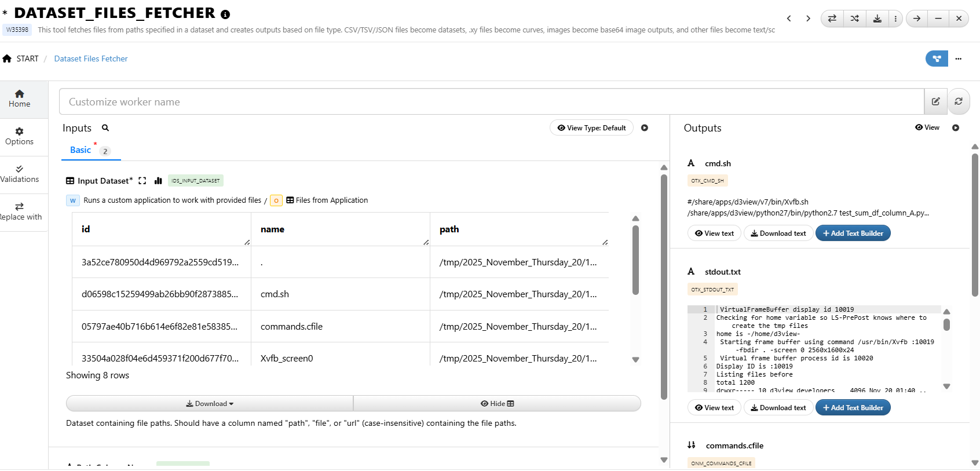Click the search icon next to Inputs
This screenshot has height=471, width=980.
(105, 128)
